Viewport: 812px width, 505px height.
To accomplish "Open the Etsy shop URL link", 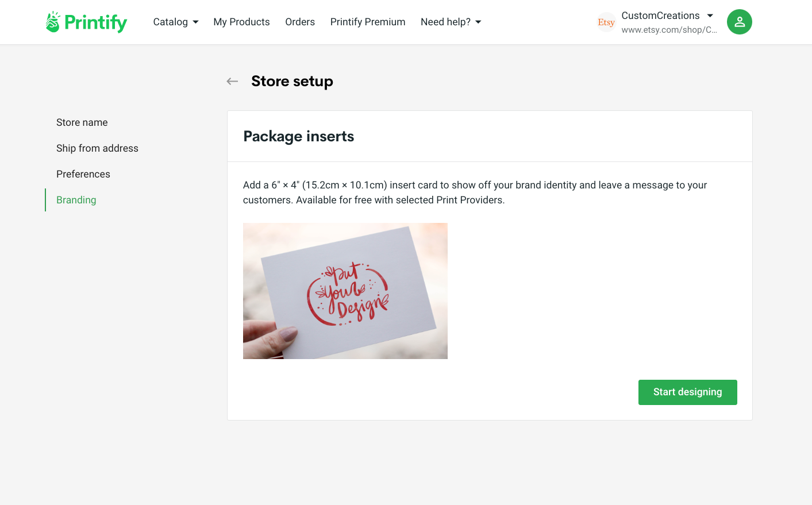I will coord(668,30).
